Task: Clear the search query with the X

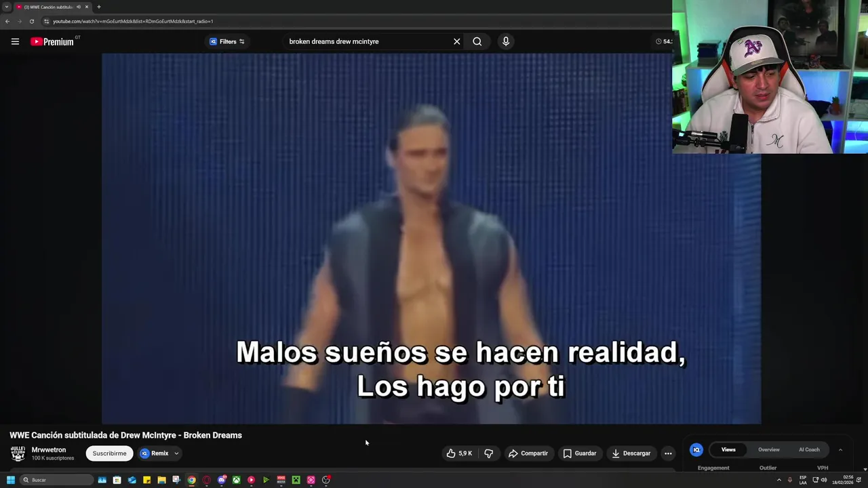Action: [457, 41]
